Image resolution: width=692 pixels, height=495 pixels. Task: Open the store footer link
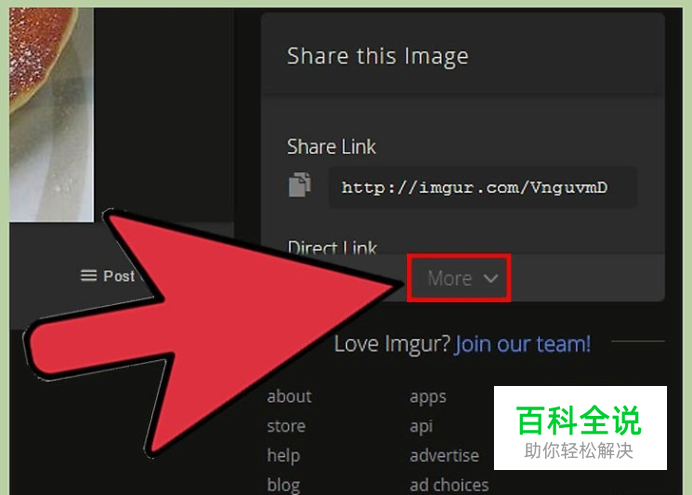(x=286, y=426)
